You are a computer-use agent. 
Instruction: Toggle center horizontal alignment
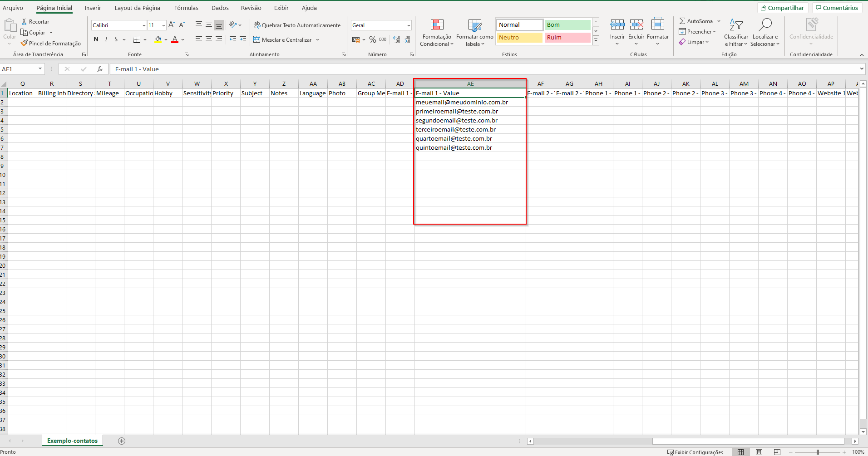[209, 39]
